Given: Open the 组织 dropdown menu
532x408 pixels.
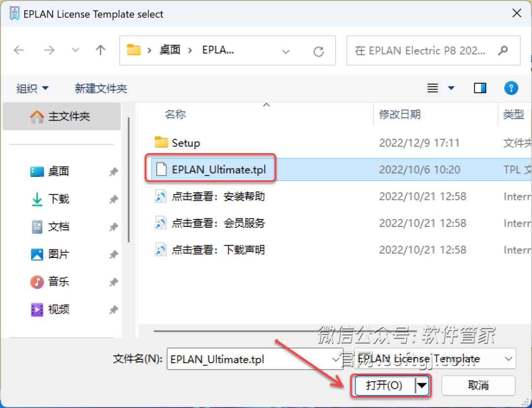Looking at the screenshot, I should [32, 89].
